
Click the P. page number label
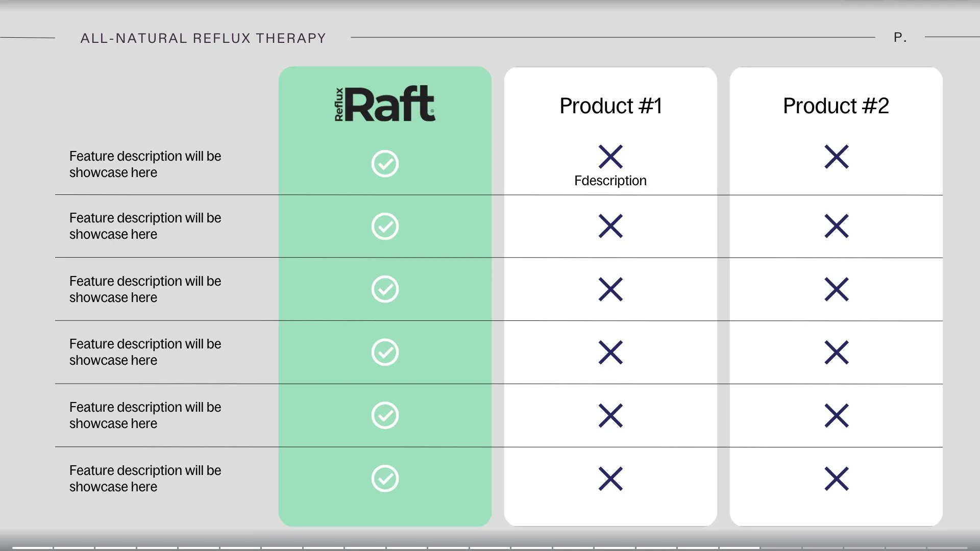900,37
